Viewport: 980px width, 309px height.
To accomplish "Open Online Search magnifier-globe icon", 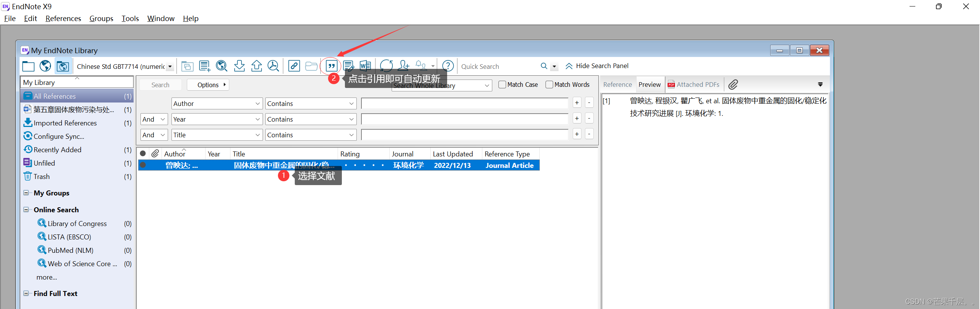I will coord(222,66).
